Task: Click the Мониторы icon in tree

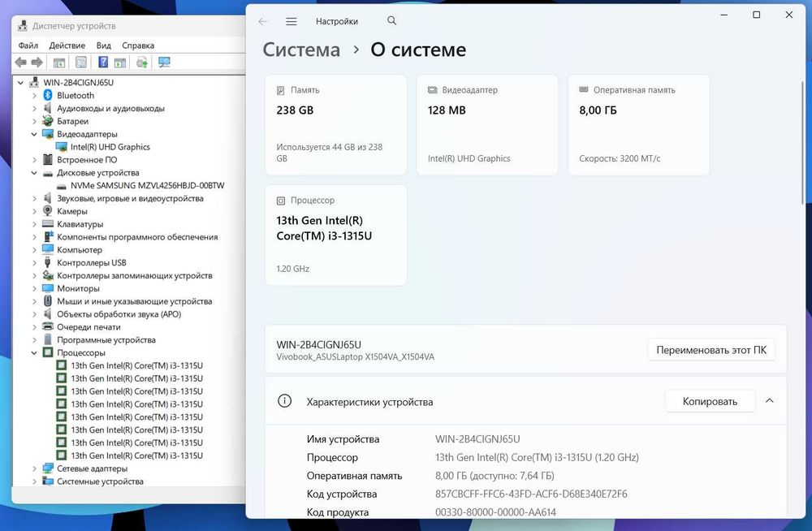Action: 48,288
